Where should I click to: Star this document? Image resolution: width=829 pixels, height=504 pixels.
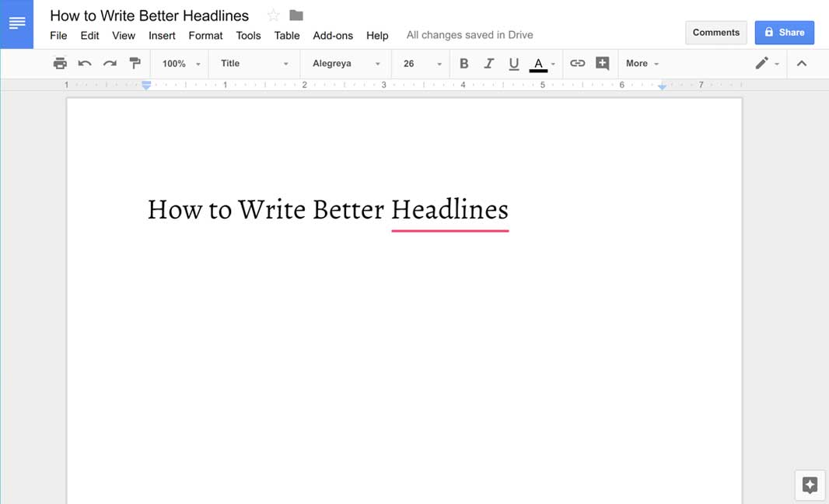tap(273, 16)
